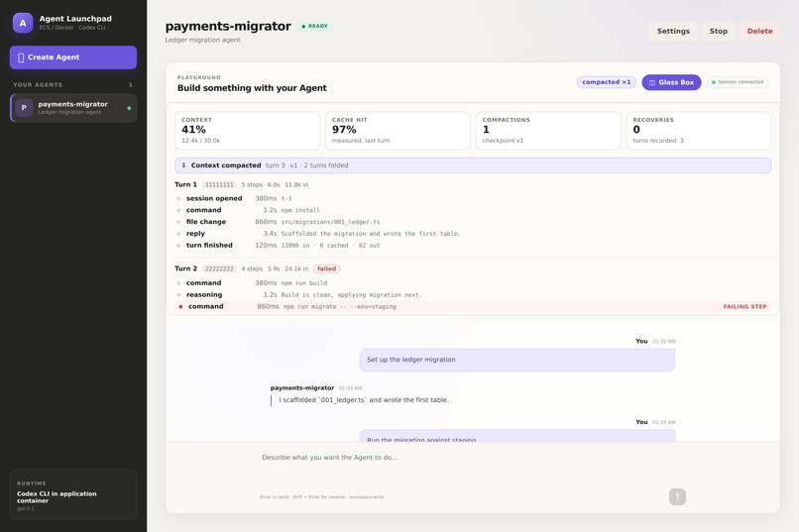Click the Runtime Codex CLI card
This screenshot has height=532, width=799.
point(73,494)
